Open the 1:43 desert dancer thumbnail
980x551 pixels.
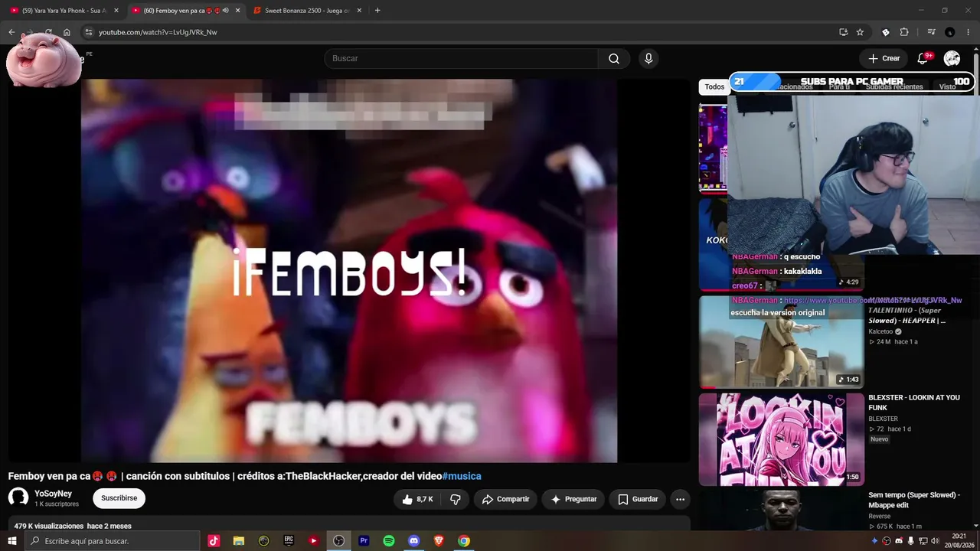coord(782,342)
